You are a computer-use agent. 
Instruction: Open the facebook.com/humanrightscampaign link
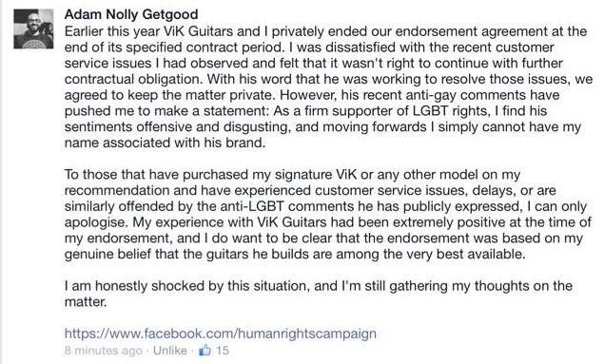pyautogui.click(x=221, y=334)
